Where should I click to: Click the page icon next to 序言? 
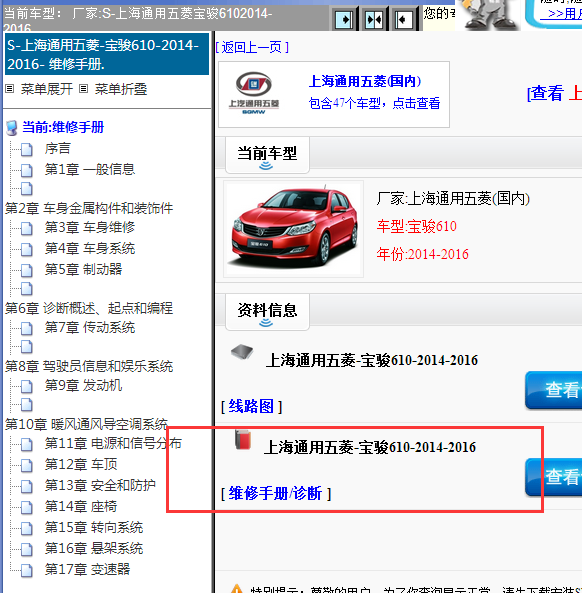tap(26, 149)
